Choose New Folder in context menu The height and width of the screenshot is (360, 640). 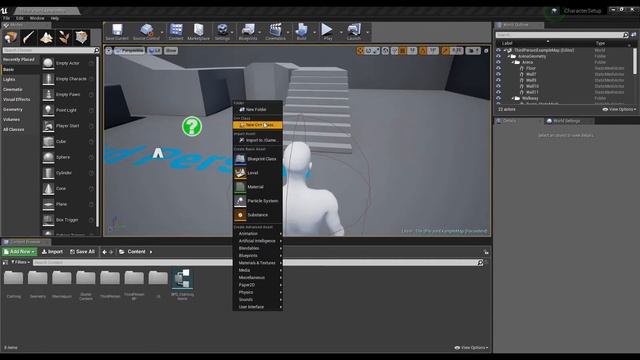pos(258,109)
